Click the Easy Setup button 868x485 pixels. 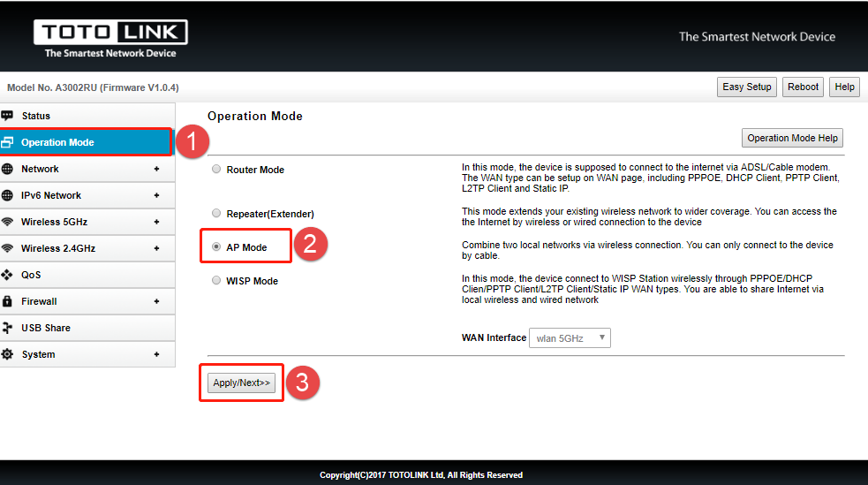coord(747,87)
